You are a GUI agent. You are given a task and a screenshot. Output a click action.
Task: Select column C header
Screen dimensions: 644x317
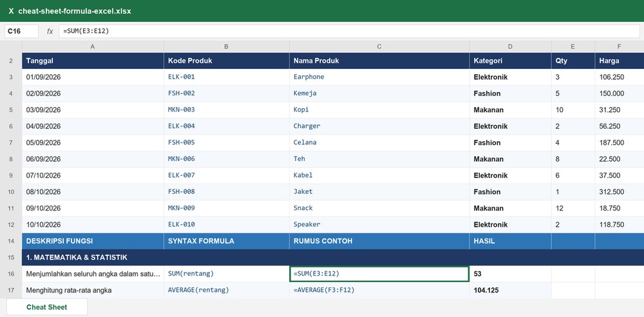click(x=379, y=46)
